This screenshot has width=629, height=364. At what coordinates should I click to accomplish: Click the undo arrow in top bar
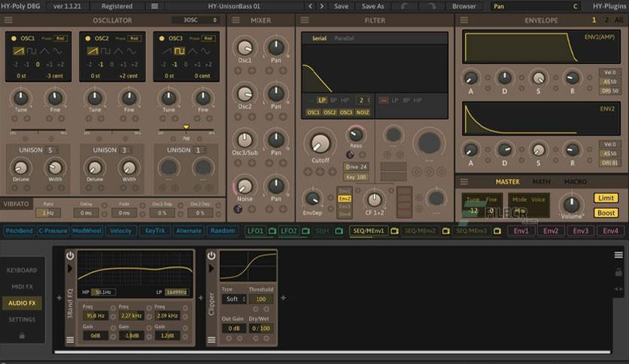[x=404, y=6]
